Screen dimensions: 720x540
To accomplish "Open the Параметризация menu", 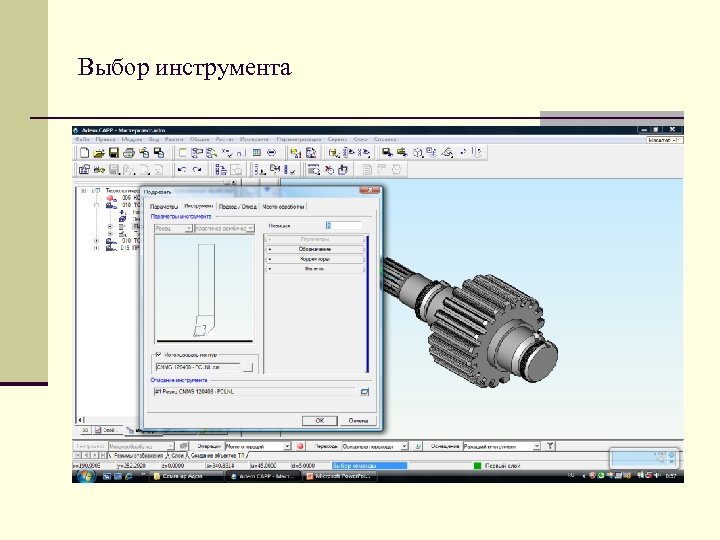I will pos(299,139).
